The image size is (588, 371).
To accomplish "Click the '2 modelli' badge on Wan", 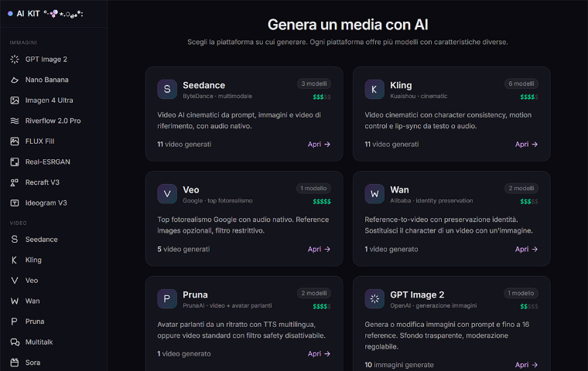I will 521,188.
